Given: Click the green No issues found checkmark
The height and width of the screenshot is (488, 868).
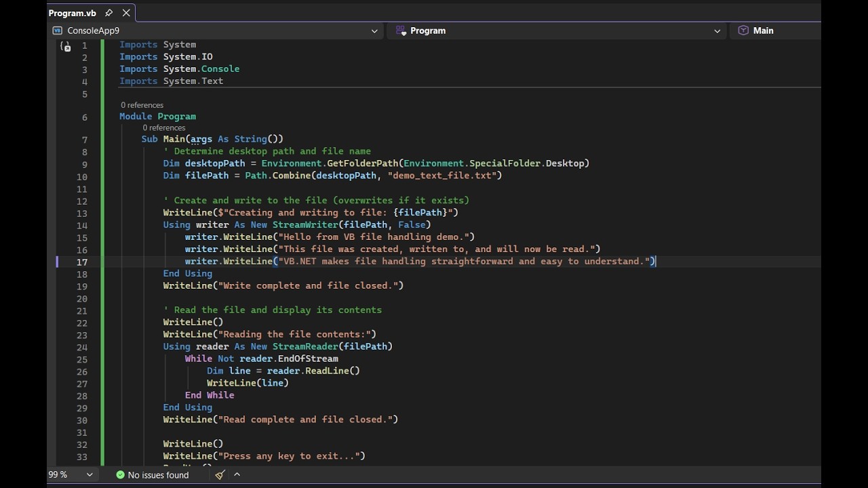Looking at the screenshot, I should (x=121, y=475).
